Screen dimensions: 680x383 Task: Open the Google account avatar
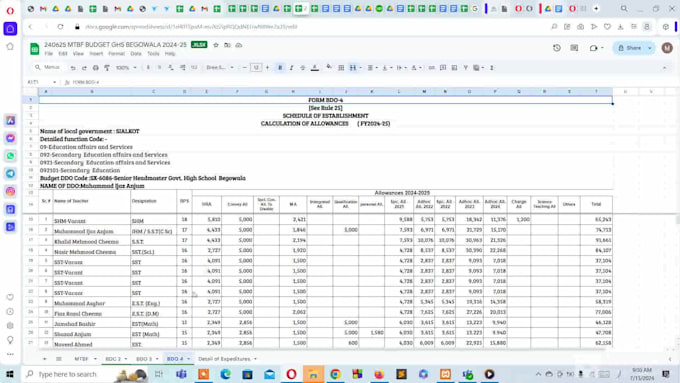[667, 48]
